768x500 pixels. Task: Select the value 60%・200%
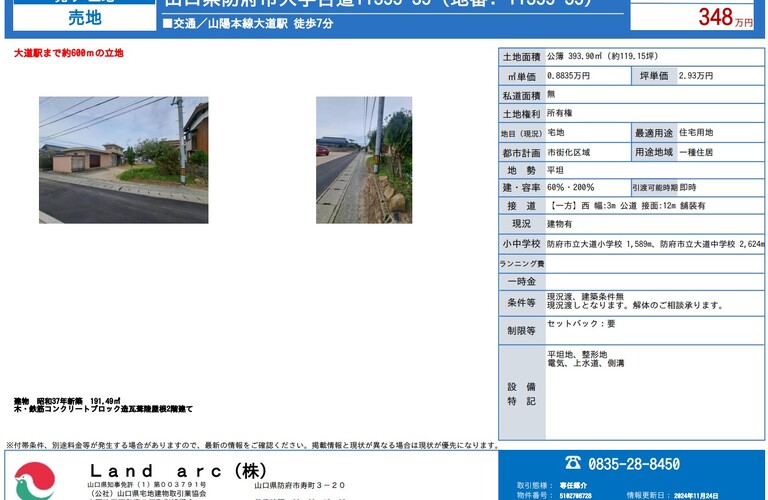(571, 188)
